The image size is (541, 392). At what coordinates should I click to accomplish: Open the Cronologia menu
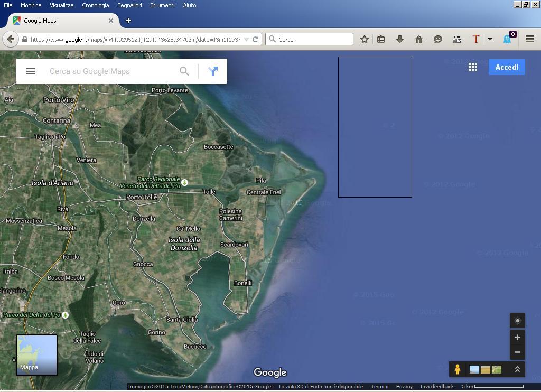tap(96, 5)
